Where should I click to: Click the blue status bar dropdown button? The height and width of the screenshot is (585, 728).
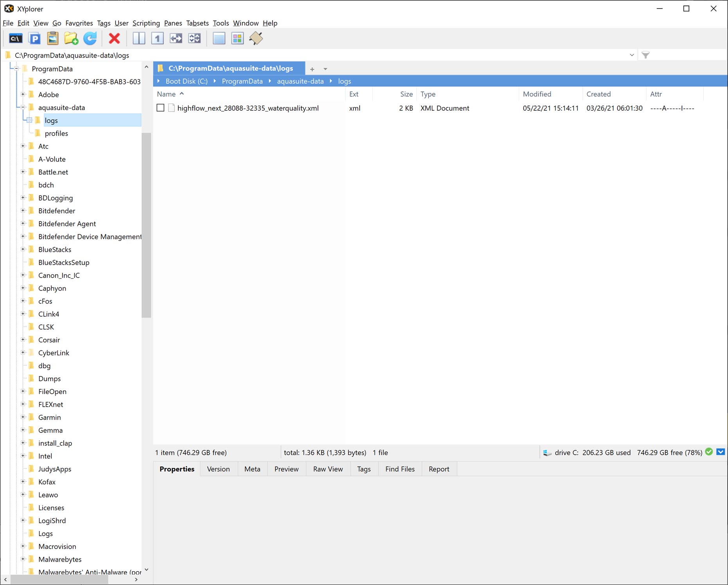721,452
